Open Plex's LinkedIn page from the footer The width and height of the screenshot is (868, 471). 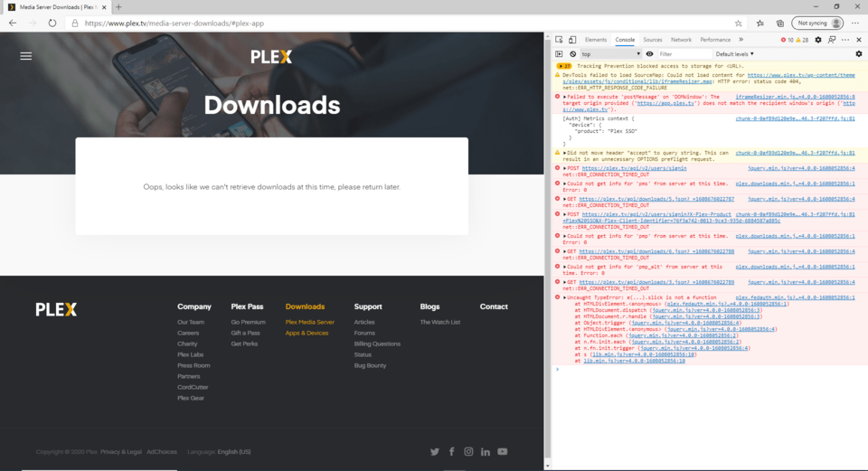[486, 452]
